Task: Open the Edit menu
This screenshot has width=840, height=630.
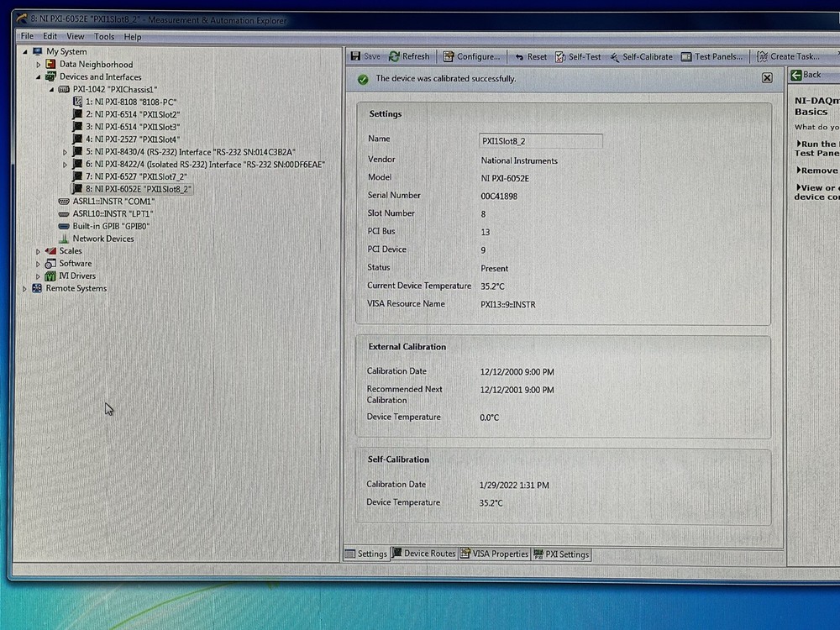Action: pyautogui.click(x=50, y=36)
